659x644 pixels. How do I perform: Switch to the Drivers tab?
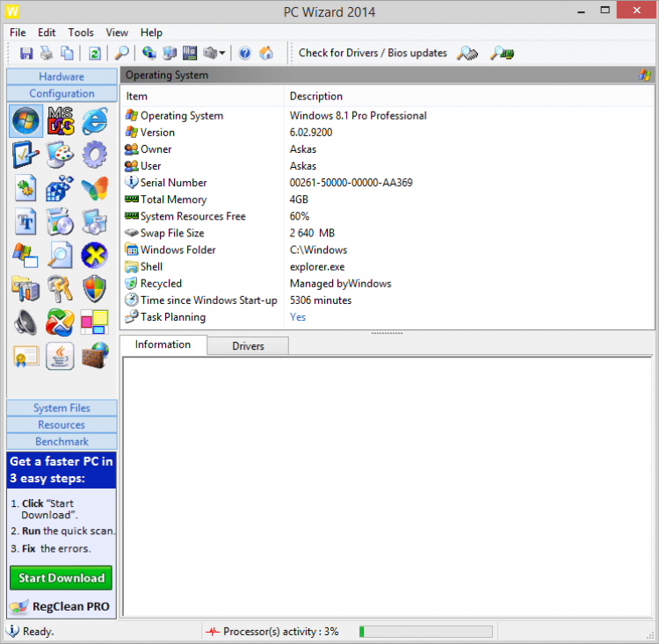(248, 346)
